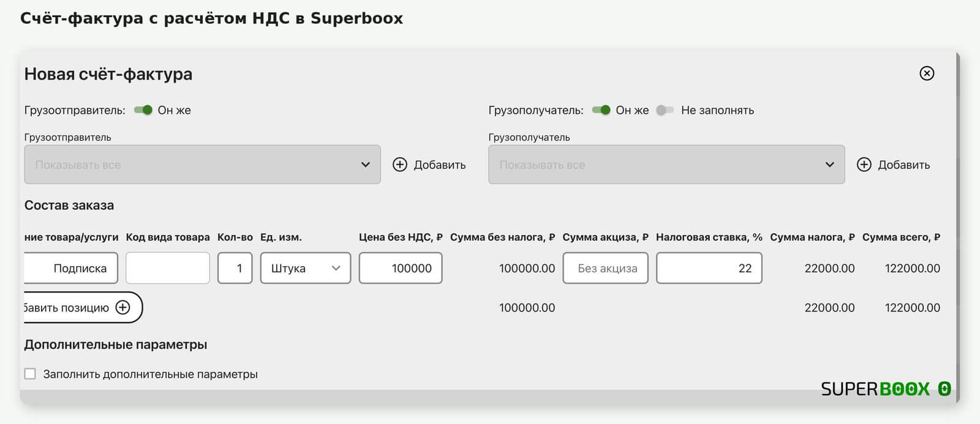This screenshot has width=980, height=424.
Task: Check 'Заполнить дополнительные параметры' checkbox
Action: pos(30,374)
